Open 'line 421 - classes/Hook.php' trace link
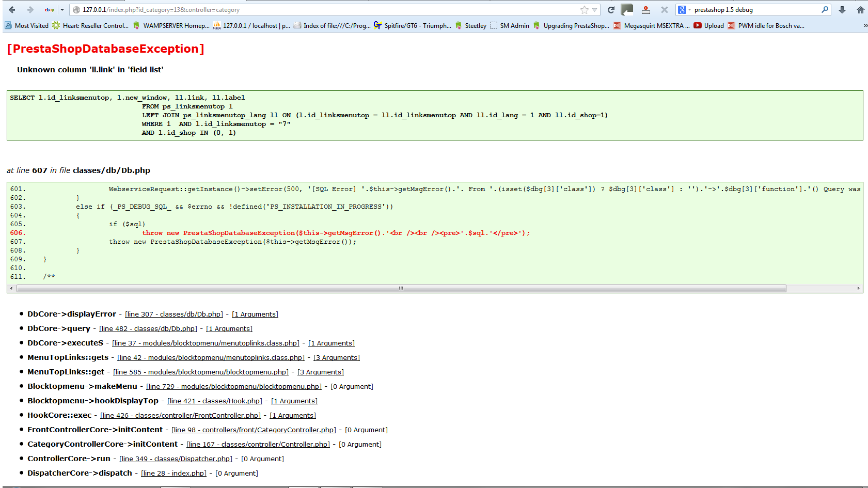Image resolution: width=868 pixels, height=488 pixels. (215, 401)
